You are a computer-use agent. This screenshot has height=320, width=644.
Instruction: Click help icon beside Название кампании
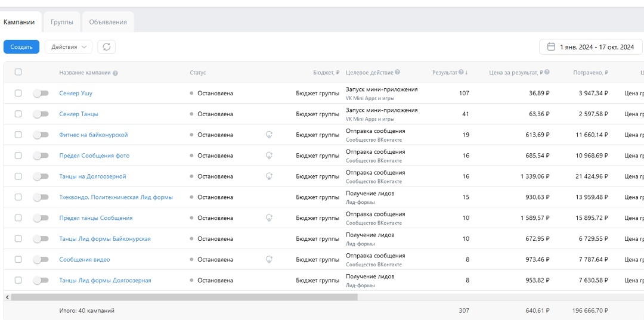[x=115, y=73]
